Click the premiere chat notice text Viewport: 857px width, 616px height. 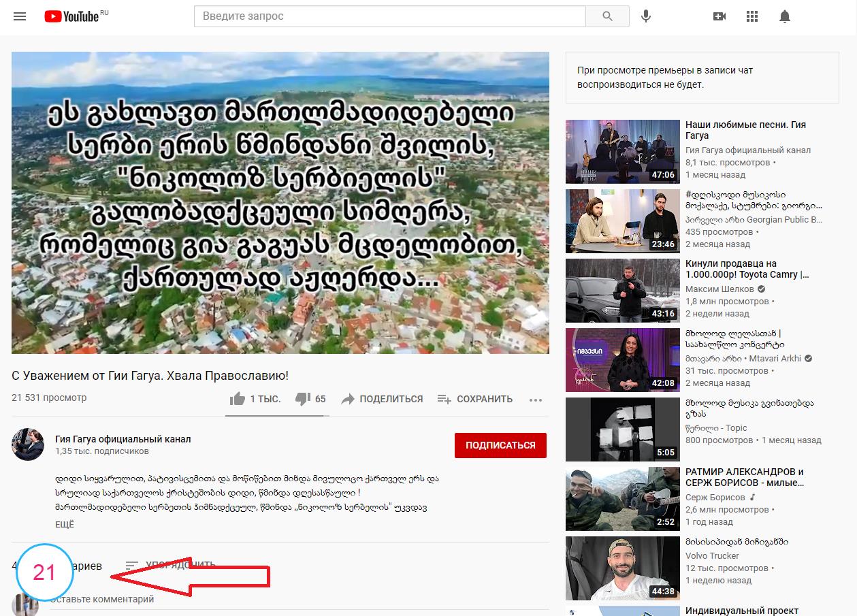tap(665, 78)
